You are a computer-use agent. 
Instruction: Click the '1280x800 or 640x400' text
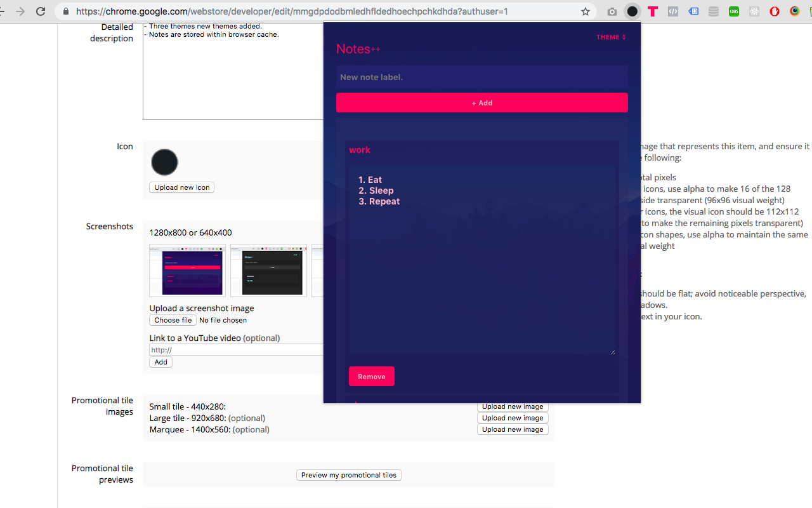[191, 232]
